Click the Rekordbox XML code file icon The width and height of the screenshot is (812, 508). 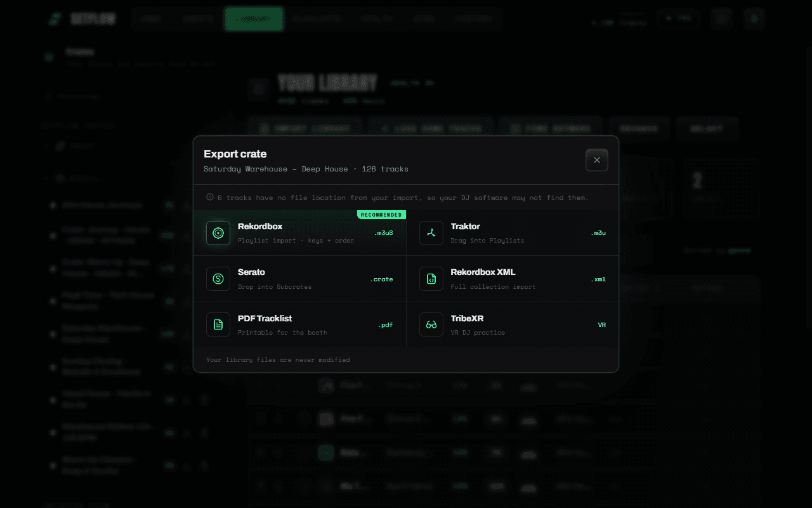coord(431,279)
